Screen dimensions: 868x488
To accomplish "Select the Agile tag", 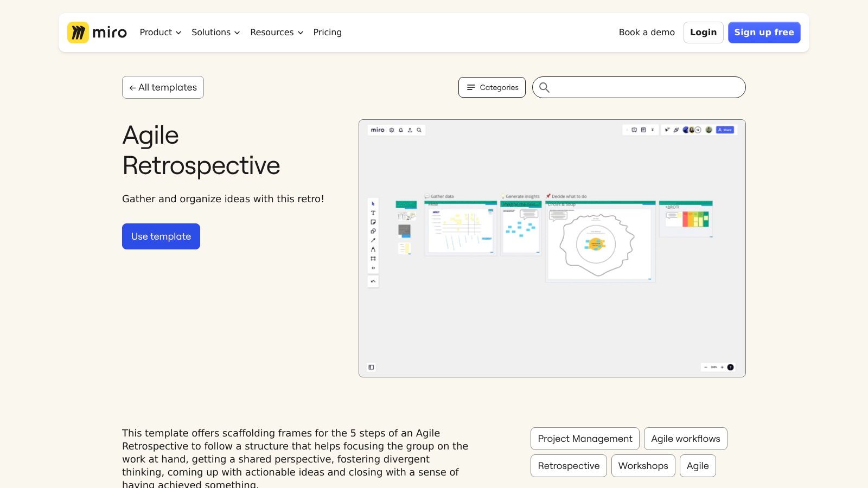I will point(698,466).
